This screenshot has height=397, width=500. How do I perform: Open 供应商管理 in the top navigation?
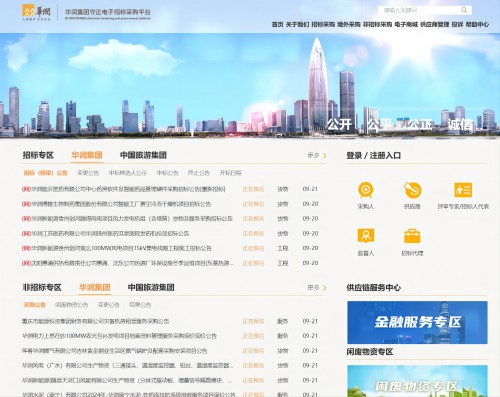click(x=435, y=24)
